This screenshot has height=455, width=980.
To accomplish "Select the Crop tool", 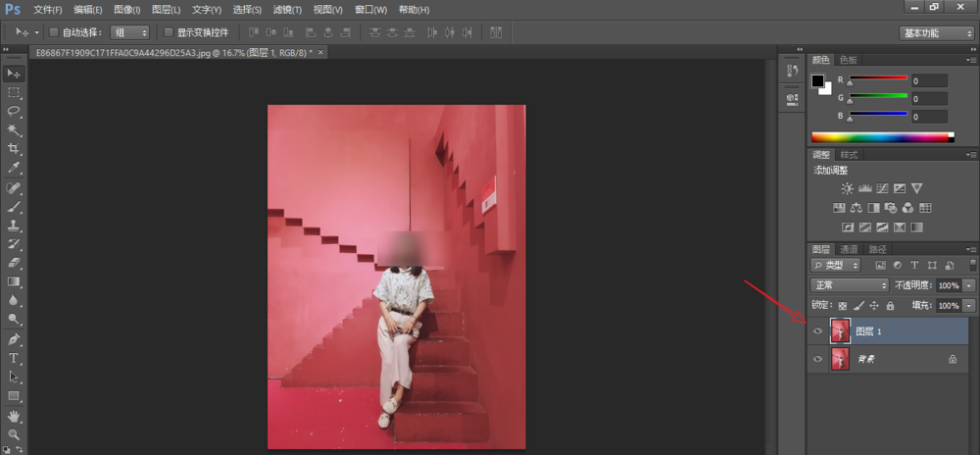I will [14, 149].
